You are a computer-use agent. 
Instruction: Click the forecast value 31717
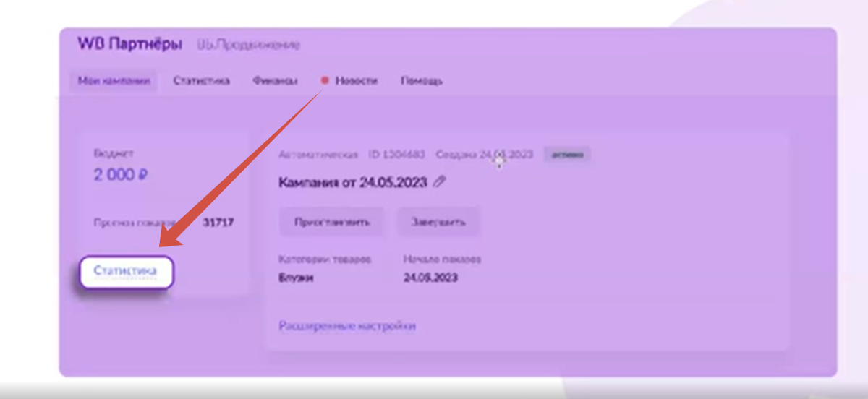click(218, 223)
